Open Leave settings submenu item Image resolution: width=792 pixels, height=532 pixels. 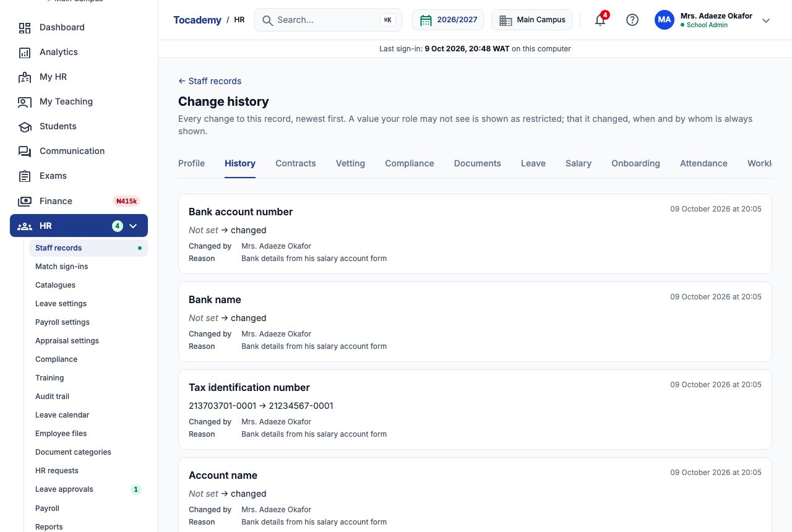click(x=88, y=304)
